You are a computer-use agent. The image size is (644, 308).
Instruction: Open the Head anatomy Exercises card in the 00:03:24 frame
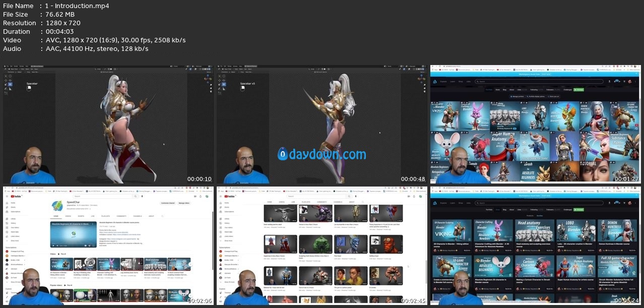(535, 230)
